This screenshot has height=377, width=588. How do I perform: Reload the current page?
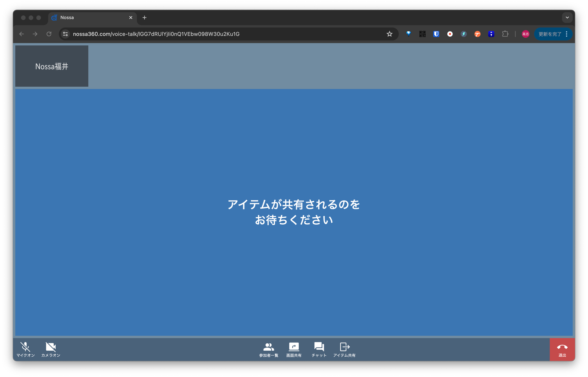tap(49, 34)
